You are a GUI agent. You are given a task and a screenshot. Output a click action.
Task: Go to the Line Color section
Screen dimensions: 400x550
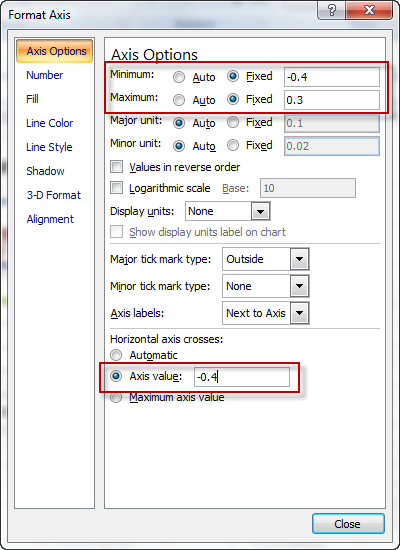(x=49, y=123)
